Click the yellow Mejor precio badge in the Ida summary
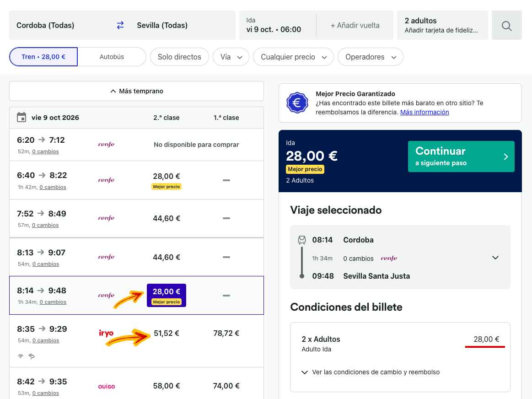 point(305,169)
